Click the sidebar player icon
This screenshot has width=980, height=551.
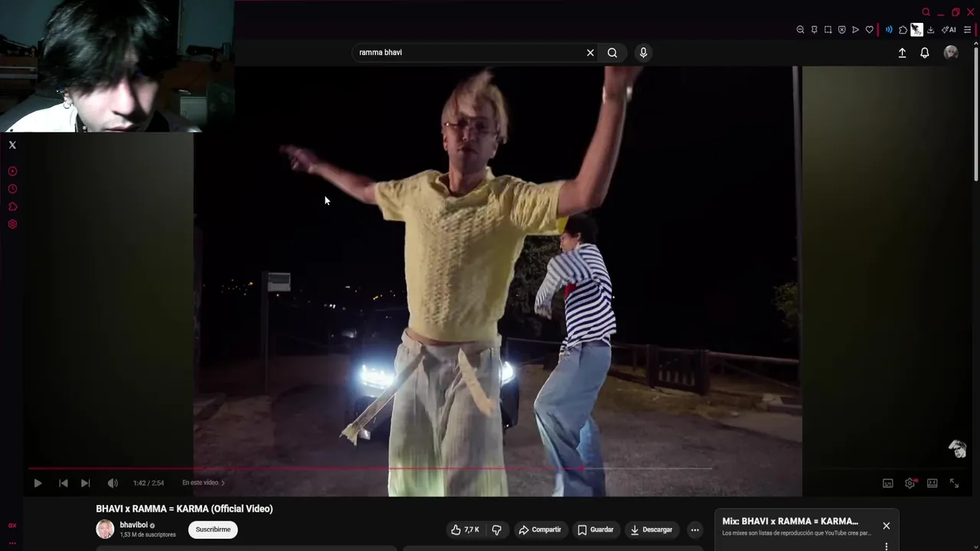click(12, 171)
